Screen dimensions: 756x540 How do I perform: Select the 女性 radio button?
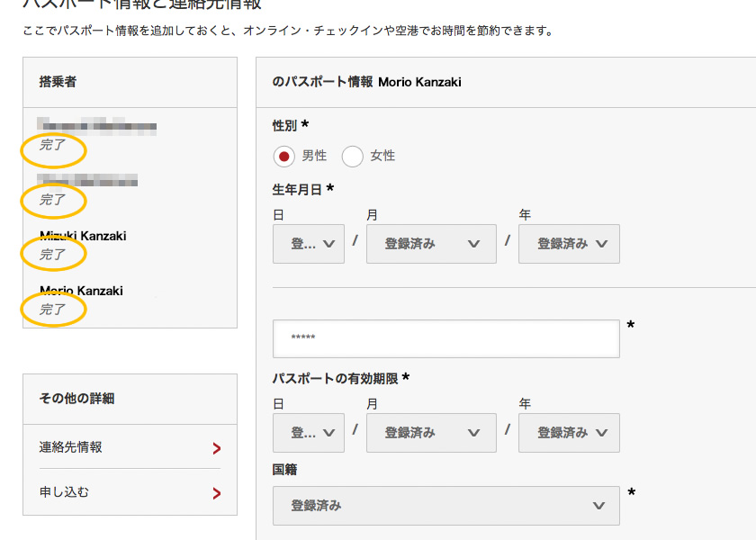click(x=353, y=157)
